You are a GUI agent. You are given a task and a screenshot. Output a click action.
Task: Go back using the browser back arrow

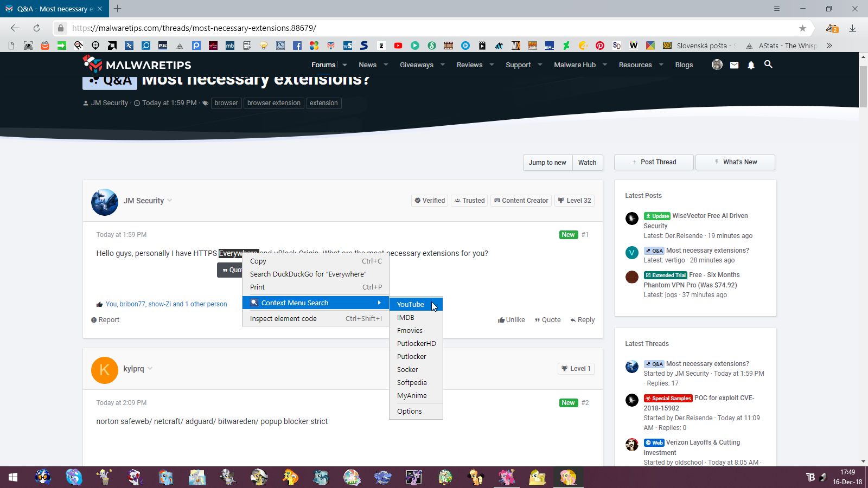tap(15, 28)
